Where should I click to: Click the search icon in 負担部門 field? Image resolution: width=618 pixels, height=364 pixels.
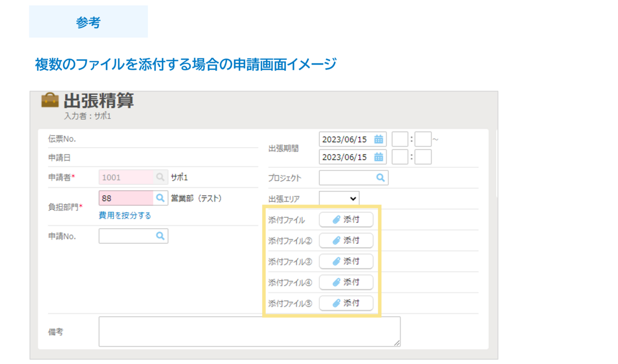click(x=160, y=198)
